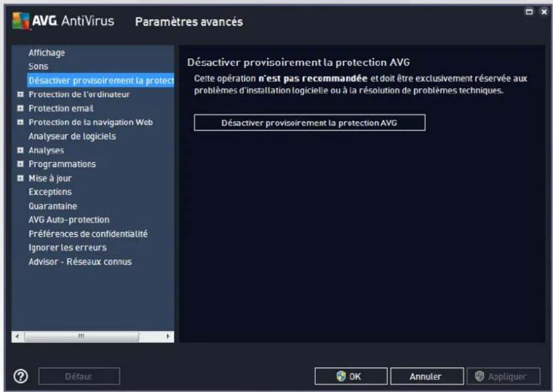Screen dimensions: 553x392
Task: Click the horizontal scrollbar thumb
Action: coord(81,336)
